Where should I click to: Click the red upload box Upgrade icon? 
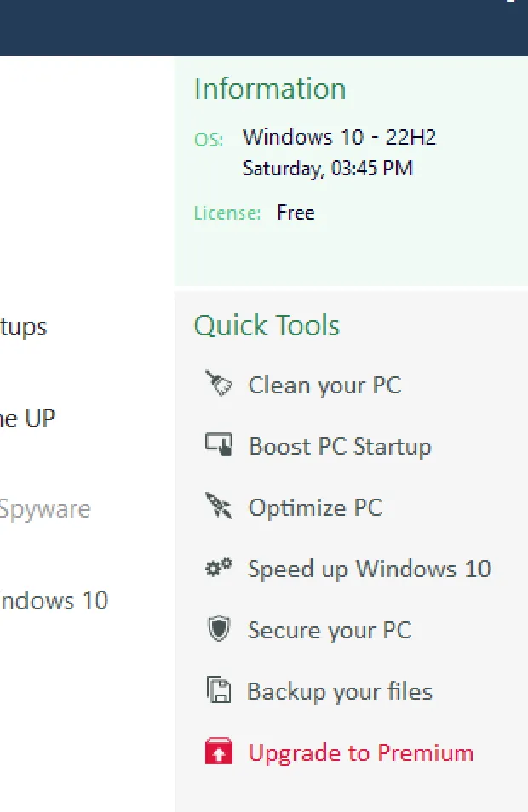(219, 751)
